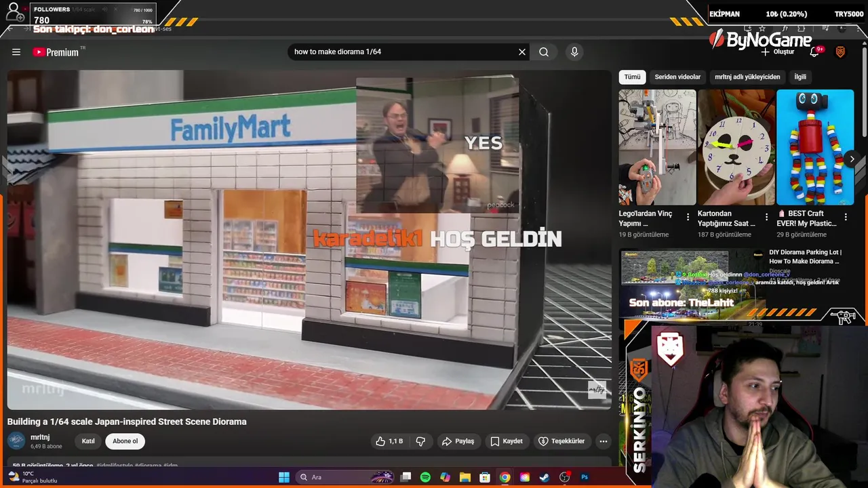
Task: Share the video via Paylaş
Action: tap(458, 441)
